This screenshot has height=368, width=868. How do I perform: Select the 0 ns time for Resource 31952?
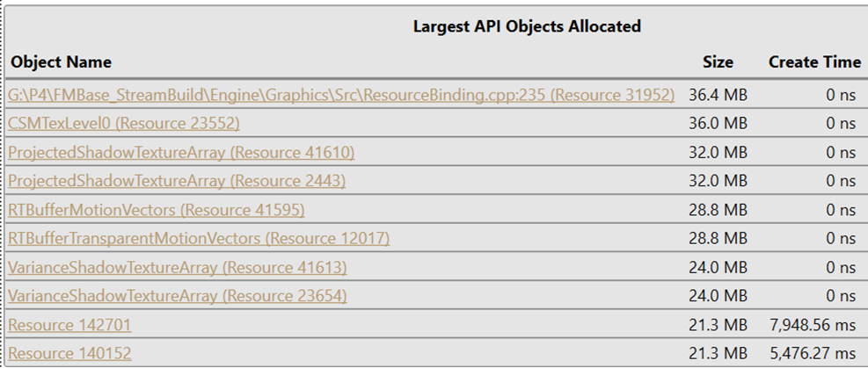click(841, 95)
